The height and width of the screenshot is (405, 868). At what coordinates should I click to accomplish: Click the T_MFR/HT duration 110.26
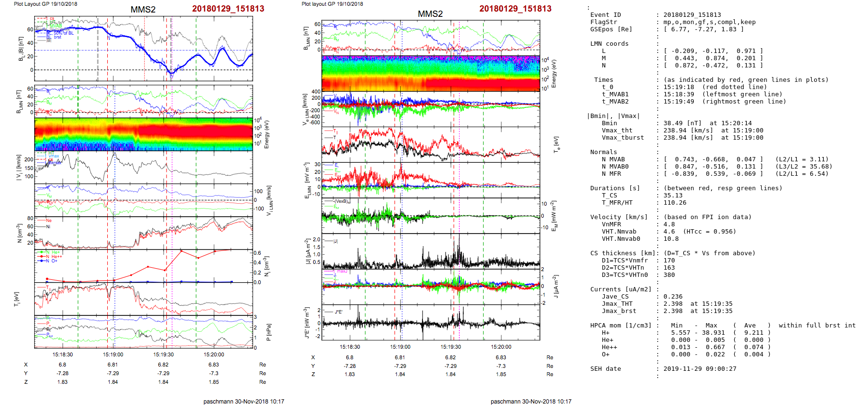(x=675, y=203)
